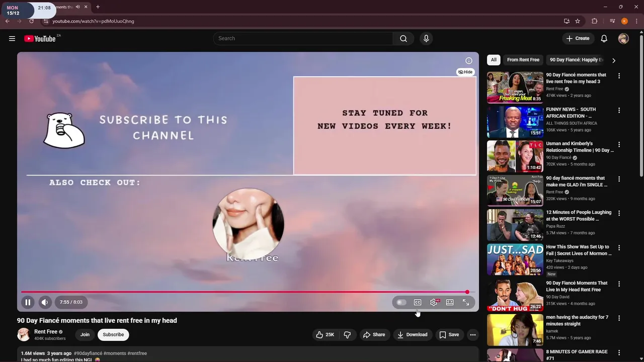Open the Don't Hug thumbnail by 90 Day David
The image size is (644, 362).
tap(515, 296)
